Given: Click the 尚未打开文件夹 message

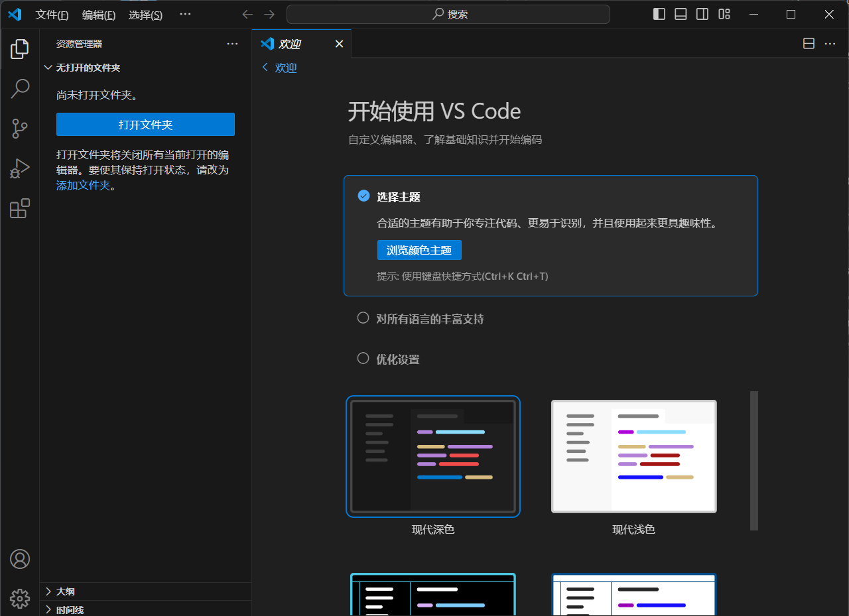Looking at the screenshot, I should pyautogui.click(x=99, y=95).
